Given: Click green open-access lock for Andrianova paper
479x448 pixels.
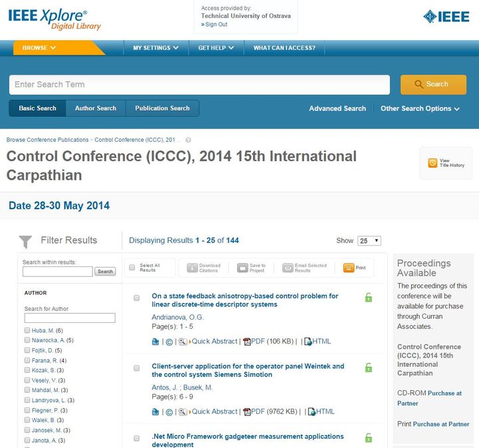Looking at the screenshot, I should tap(369, 298).
